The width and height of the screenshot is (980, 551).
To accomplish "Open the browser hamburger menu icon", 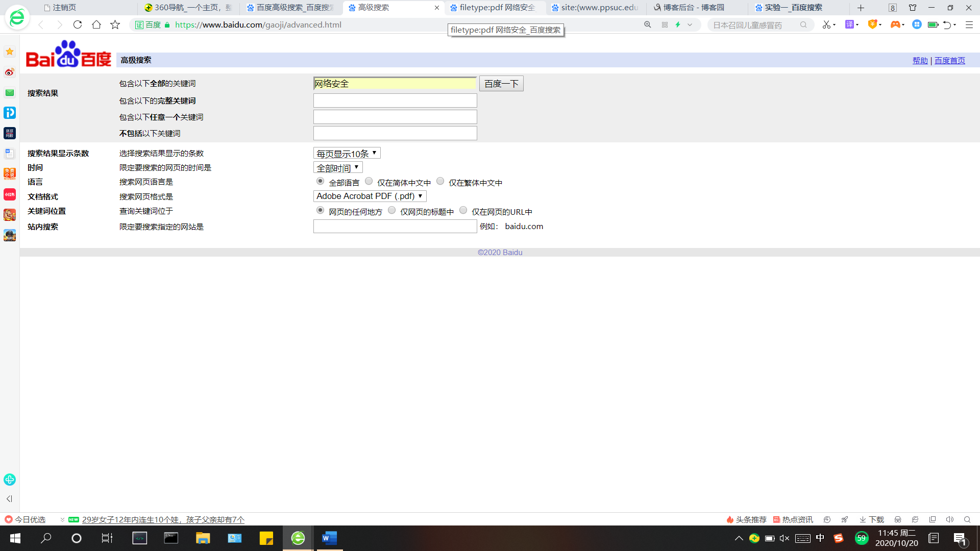I will click(x=969, y=24).
